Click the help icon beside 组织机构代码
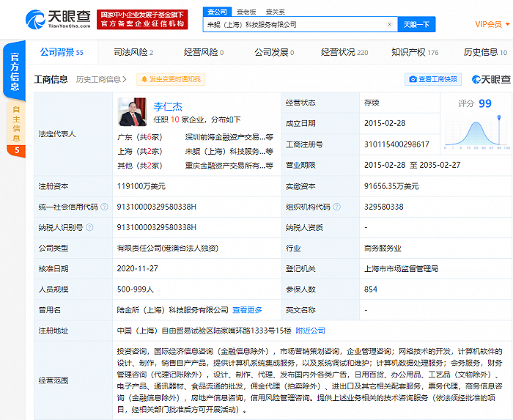 (336, 207)
